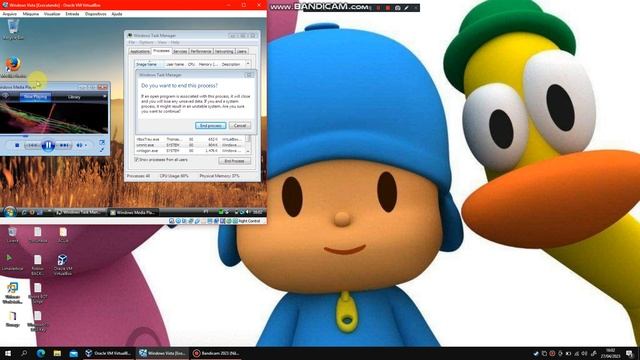
Task: Open the Arquivo menu in VirtualBox
Action: click(10, 14)
